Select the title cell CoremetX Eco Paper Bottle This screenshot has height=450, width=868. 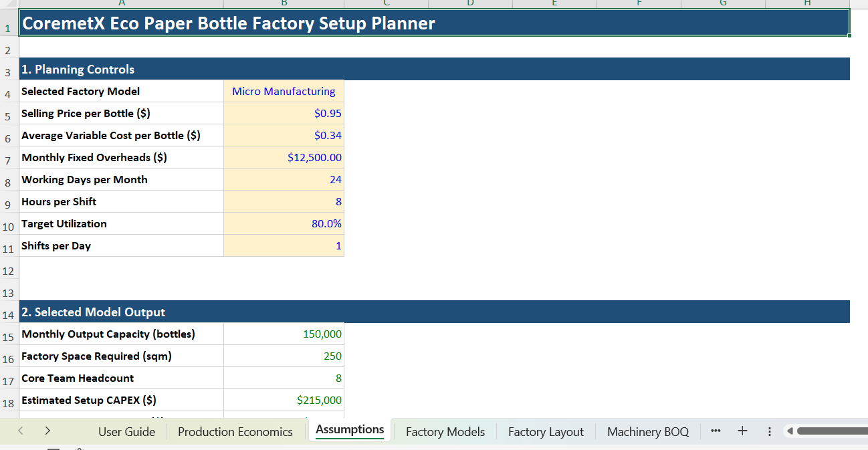(x=435, y=23)
